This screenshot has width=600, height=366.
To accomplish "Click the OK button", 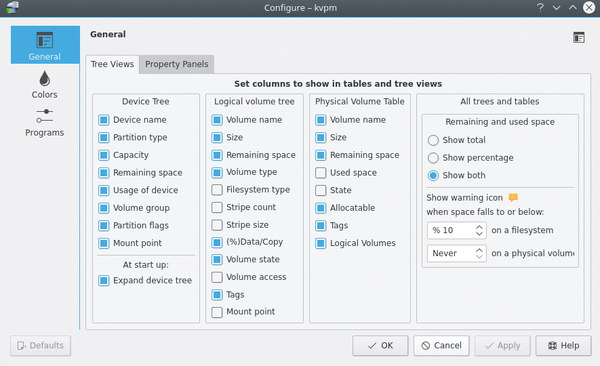I will click(x=380, y=346).
